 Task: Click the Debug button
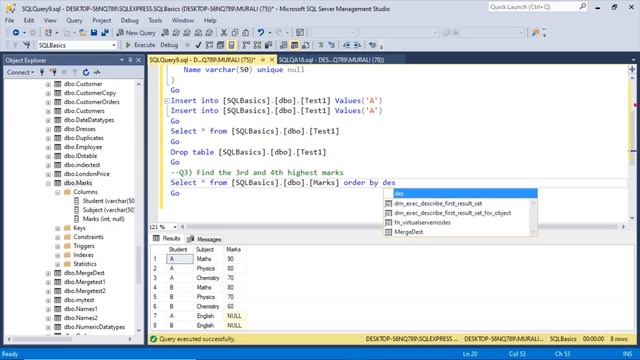[x=169, y=45]
